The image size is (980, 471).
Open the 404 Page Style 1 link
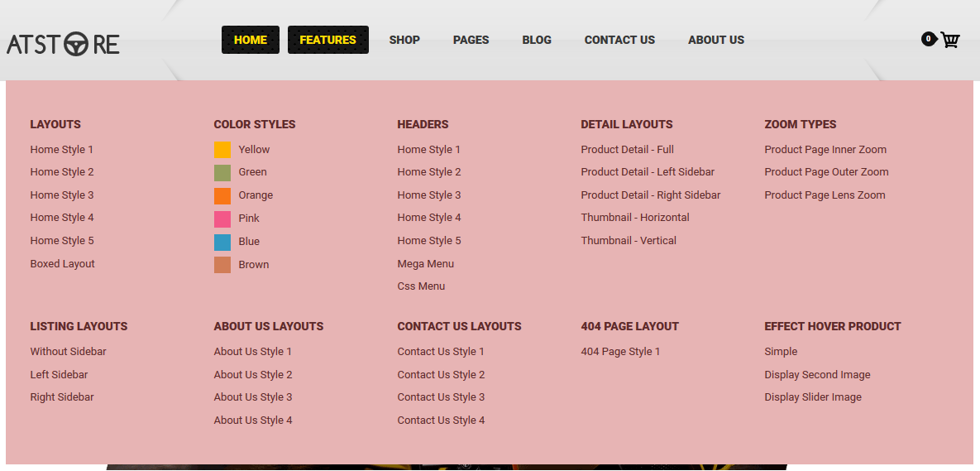[x=620, y=352]
